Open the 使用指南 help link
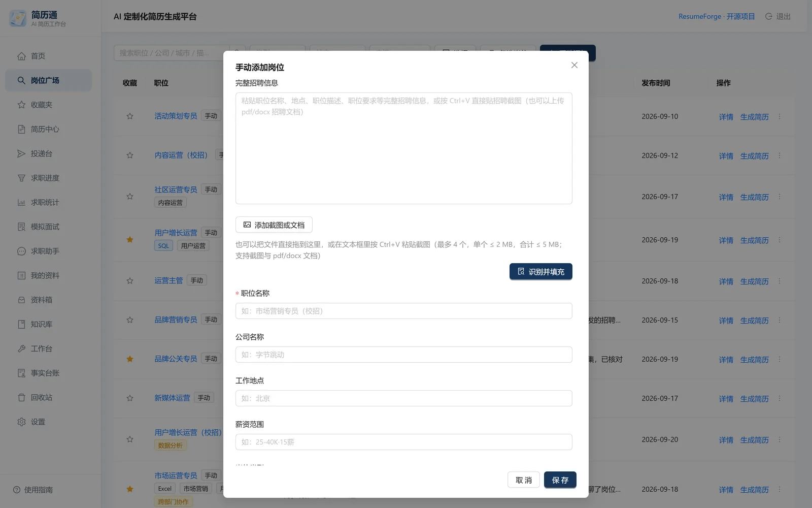This screenshot has width=812, height=508. pos(33,490)
